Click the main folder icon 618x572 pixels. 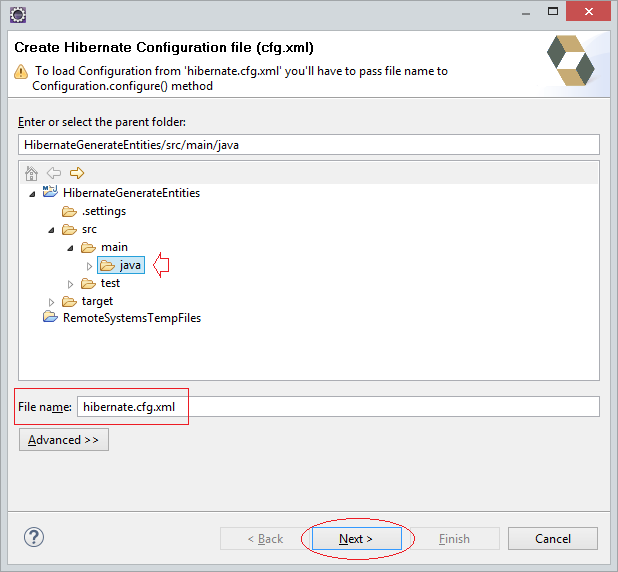pyautogui.click(x=88, y=248)
